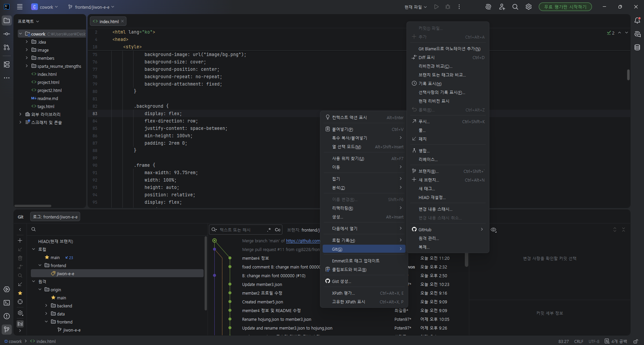The width and height of the screenshot is (644, 345).
Task: Switch to index.html editor tab
Action: [x=109, y=21]
